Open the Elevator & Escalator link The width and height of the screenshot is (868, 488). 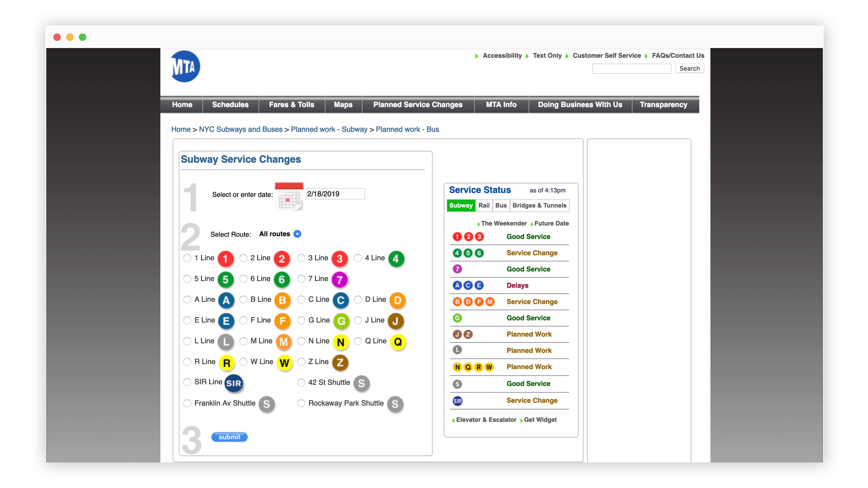[x=486, y=420]
